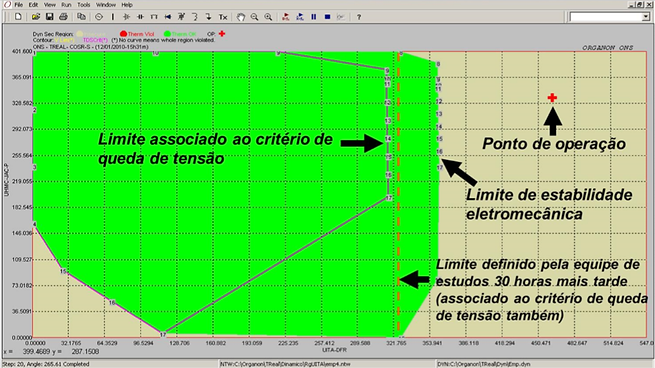Click the red operating point cross marker
The width and height of the screenshot is (655, 368).
tap(552, 98)
